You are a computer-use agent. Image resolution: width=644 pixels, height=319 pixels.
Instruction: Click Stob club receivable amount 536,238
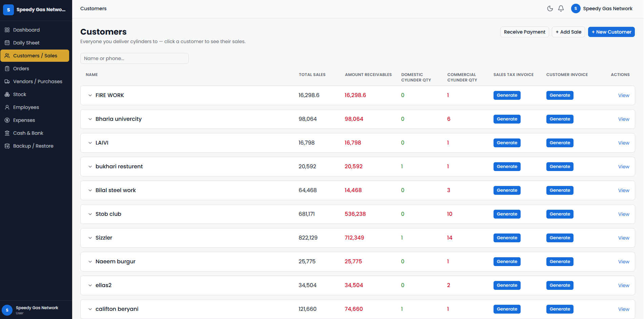355,214
